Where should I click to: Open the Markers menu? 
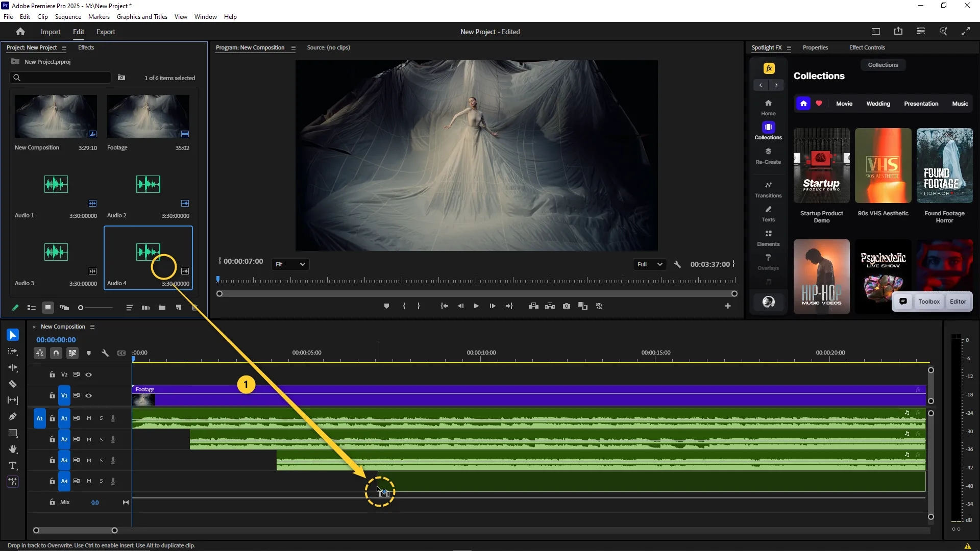coord(99,17)
